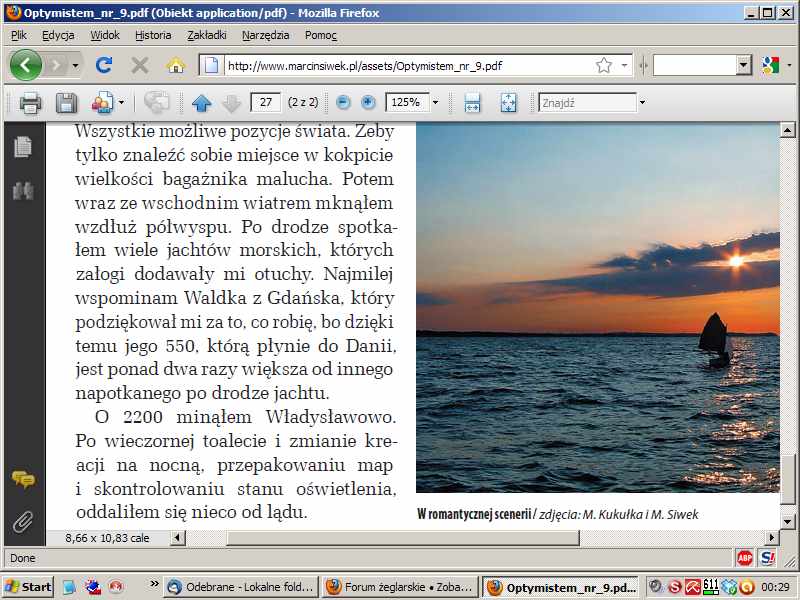
Task: Open the URL history dropdown
Action: coord(625,65)
